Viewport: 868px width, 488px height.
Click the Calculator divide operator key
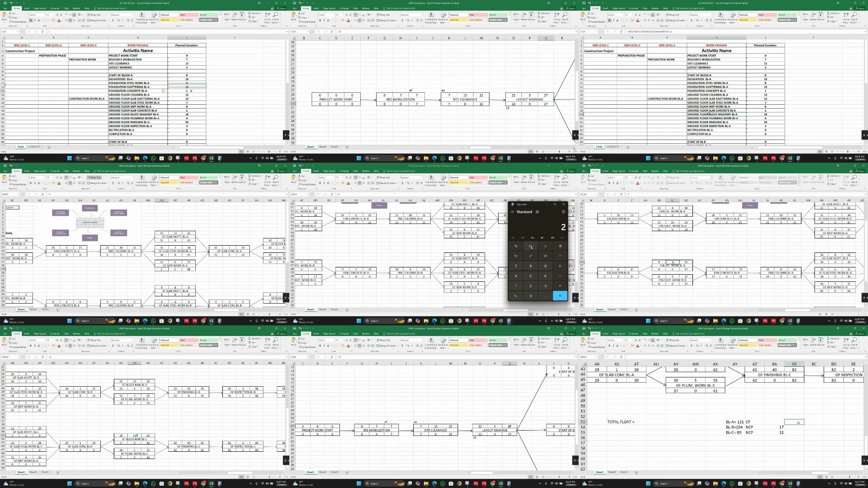(x=560, y=256)
